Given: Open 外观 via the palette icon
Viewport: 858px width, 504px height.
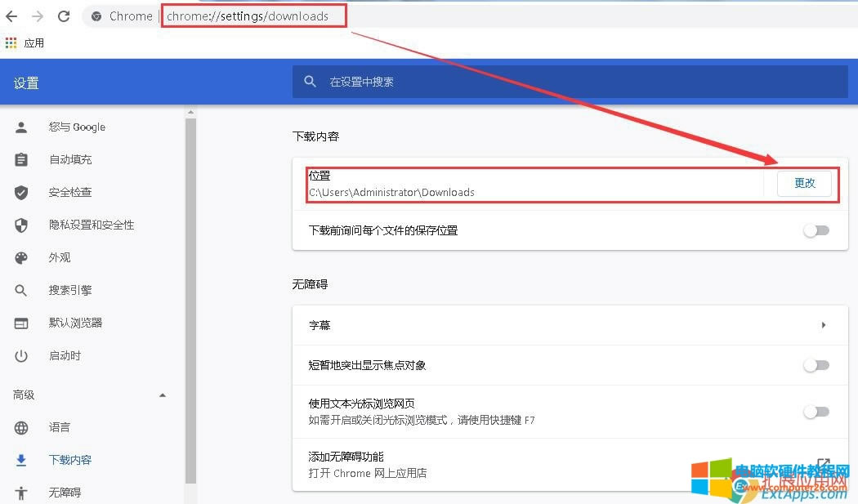Looking at the screenshot, I should [x=21, y=257].
